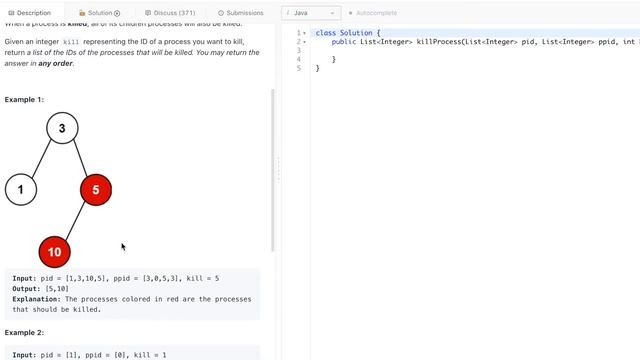Viewport: 640px width, 360px height.
Task: Click the panel divider drag handle
Action: coord(279,169)
